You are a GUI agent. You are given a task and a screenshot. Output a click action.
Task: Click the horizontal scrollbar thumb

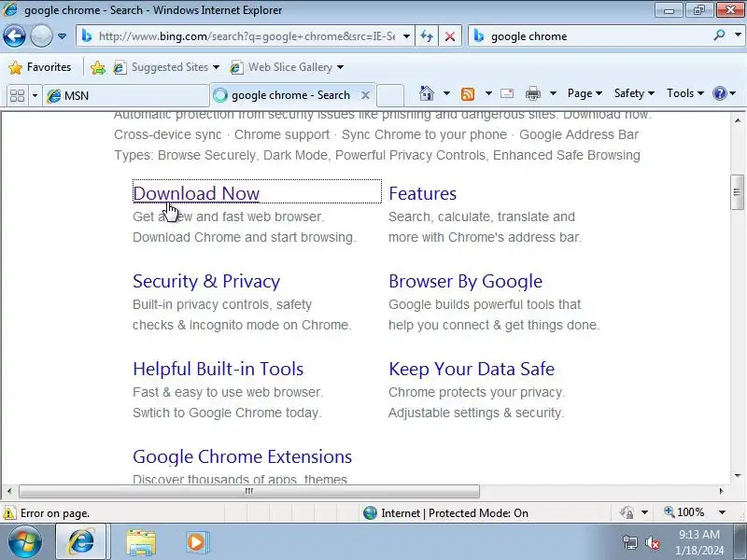pyautogui.click(x=249, y=491)
